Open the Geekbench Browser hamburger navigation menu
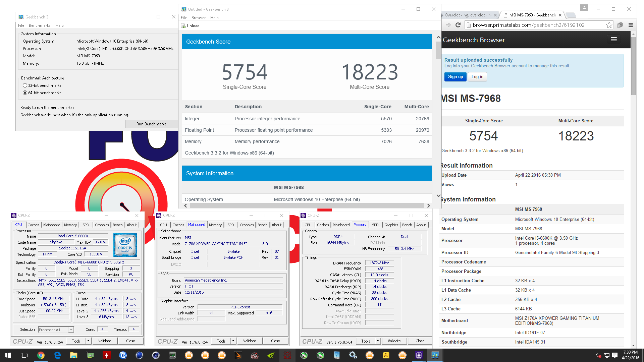This screenshot has width=644, height=362. [614, 40]
